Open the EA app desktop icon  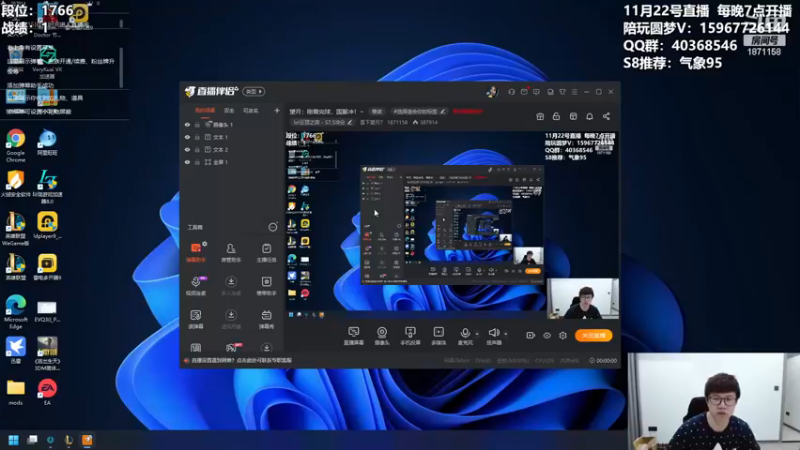[x=47, y=392]
